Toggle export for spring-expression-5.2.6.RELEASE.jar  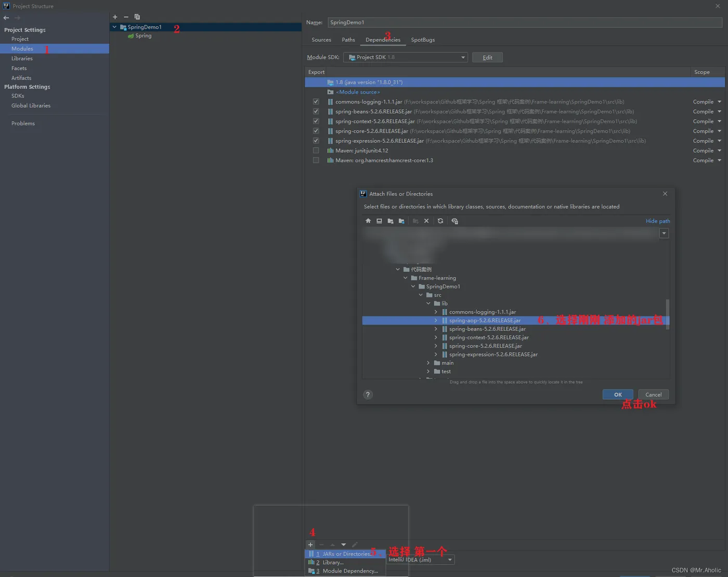pyautogui.click(x=316, y=141)
